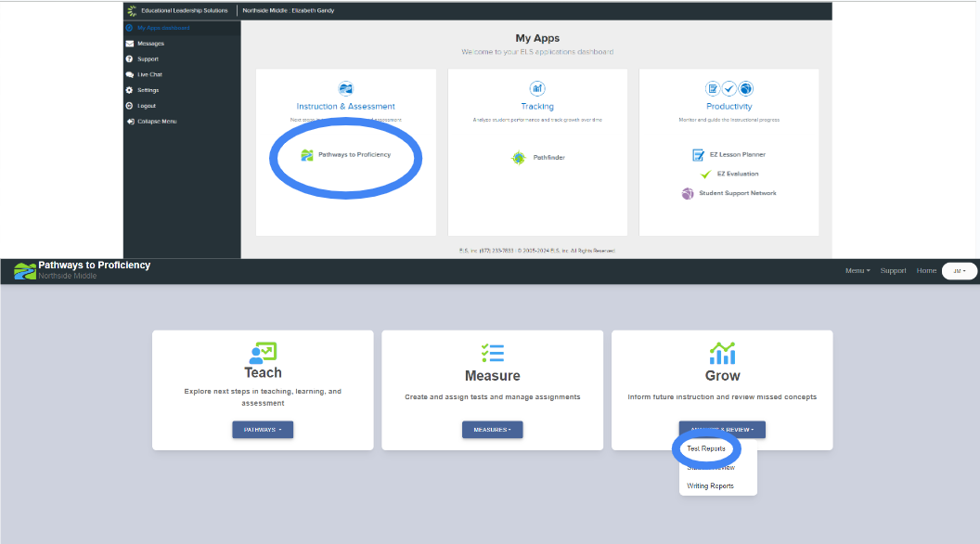Click the Pathfinder compass icon

tap(519, 158)
